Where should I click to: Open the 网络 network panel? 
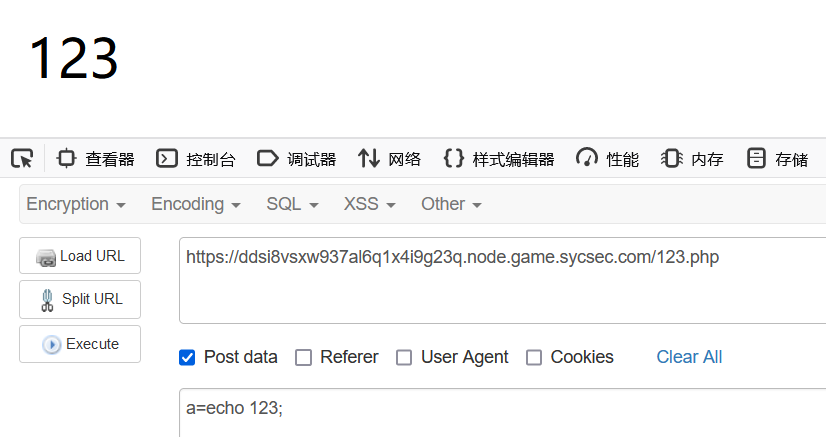(389, 158)
